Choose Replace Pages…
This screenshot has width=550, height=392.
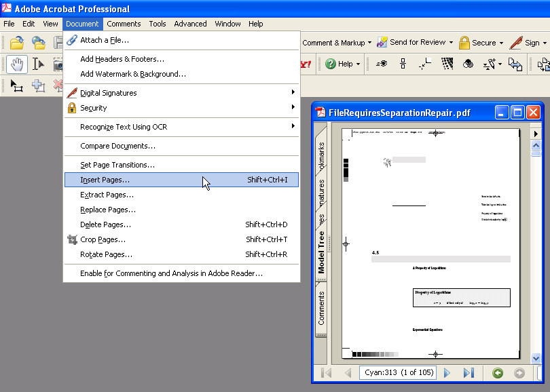(x=182, y=210)
